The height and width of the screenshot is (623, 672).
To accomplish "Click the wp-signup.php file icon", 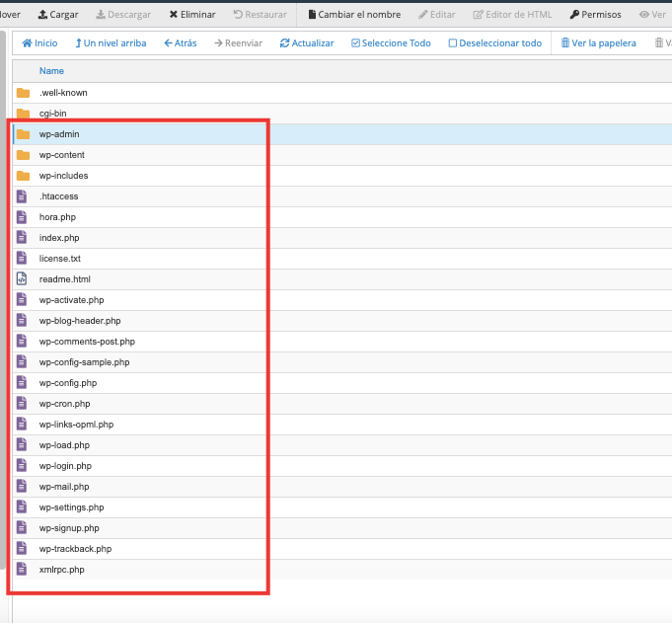I will [22, 528].
